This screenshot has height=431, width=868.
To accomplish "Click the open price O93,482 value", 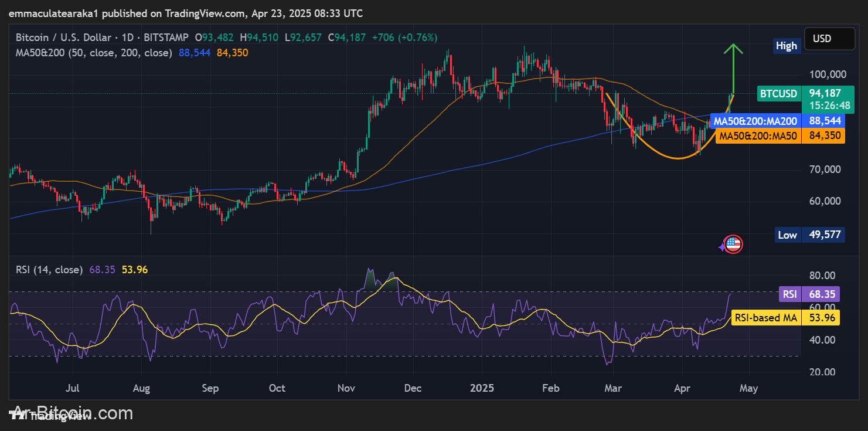I will tap(215, 38).
